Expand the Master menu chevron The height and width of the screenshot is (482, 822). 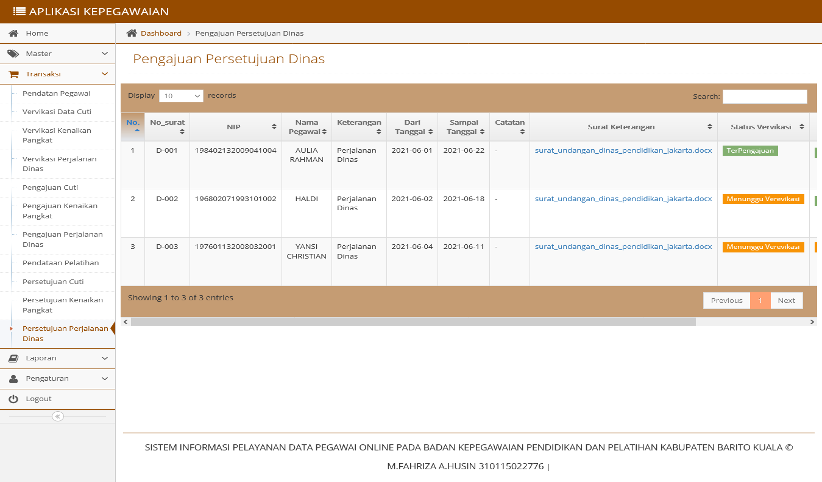coord(105,53)
